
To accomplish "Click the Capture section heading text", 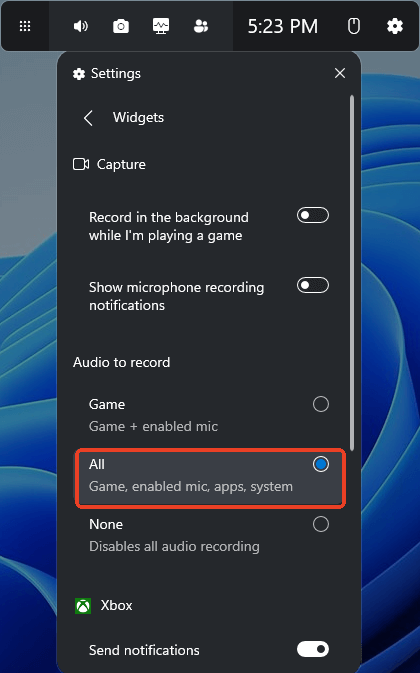I will (121, 164).
